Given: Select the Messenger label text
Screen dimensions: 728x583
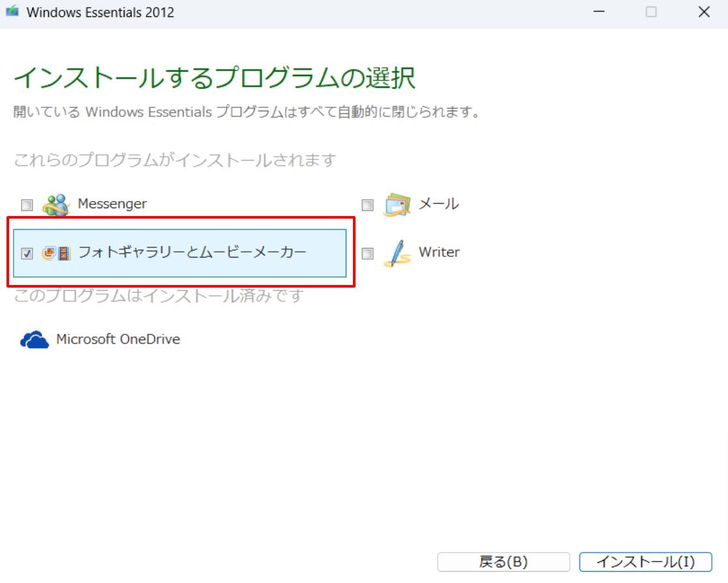Looking at the screenshot, I should [x=112, y=204].
